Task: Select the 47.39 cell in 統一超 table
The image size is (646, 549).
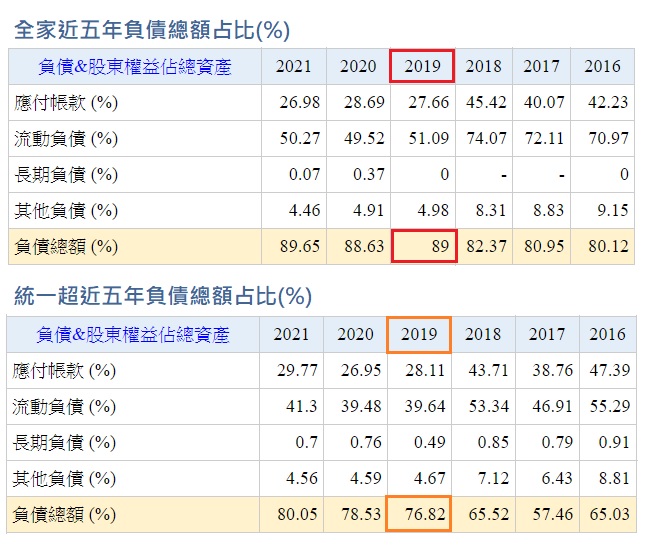Action: pos(610,370)
